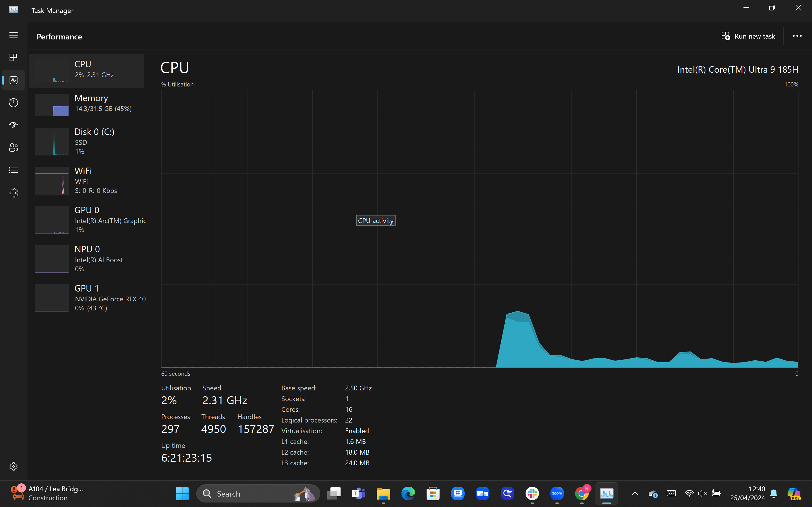Screen dimensions: 812x507
Task: Open the Details view from the sidebar
Action: tap(14, 170)
